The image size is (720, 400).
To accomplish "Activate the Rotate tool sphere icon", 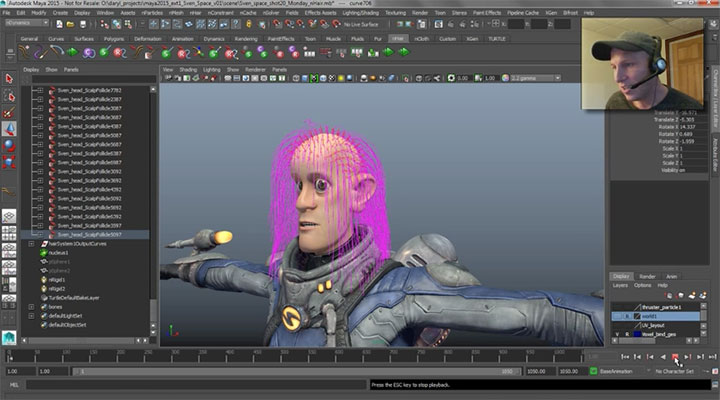I will coord(9,146).
